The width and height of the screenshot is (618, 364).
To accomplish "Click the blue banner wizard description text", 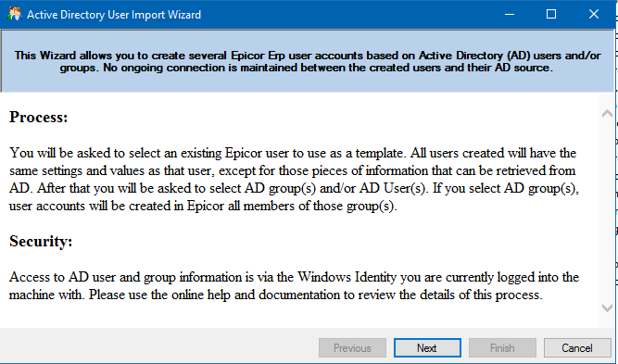I will tap(308, 61).
